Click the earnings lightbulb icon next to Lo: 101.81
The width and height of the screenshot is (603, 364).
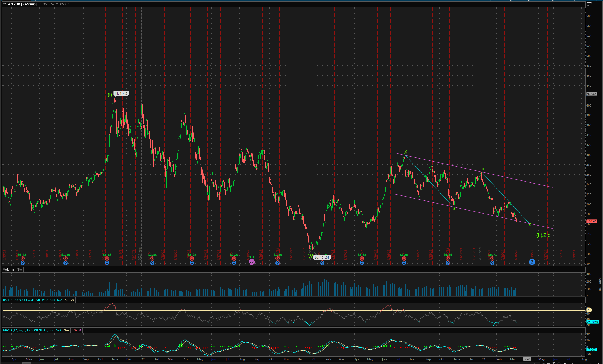(x=322, y=263)
